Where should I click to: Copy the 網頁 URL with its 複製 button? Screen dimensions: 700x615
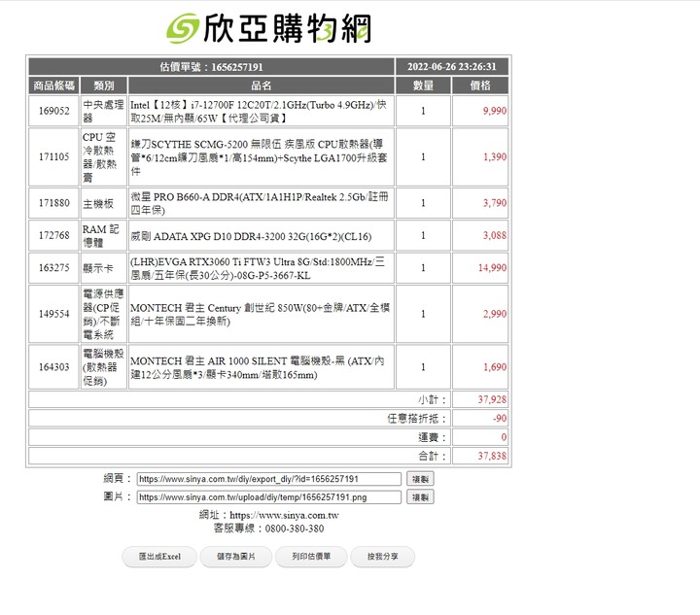(x=420, y=479)
